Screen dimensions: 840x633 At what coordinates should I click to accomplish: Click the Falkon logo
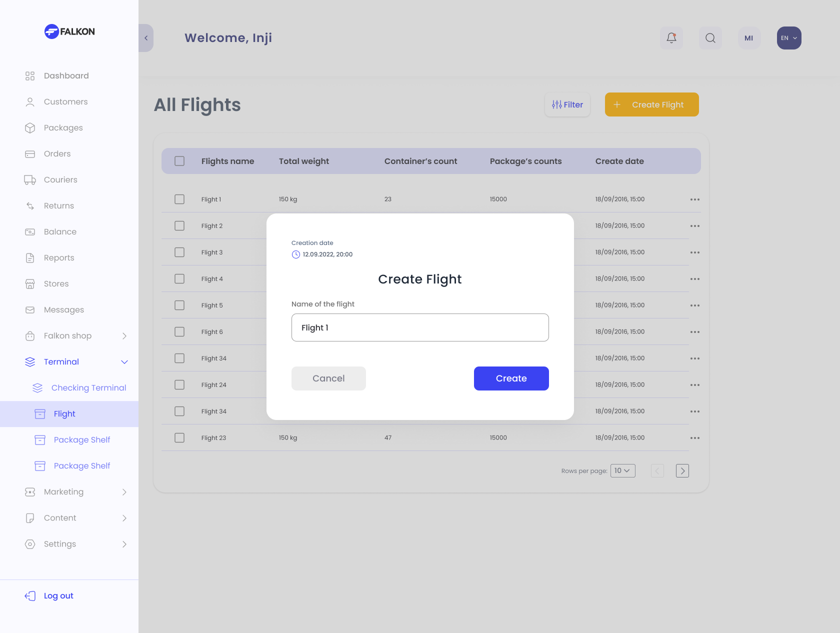[x=69, y=31]
